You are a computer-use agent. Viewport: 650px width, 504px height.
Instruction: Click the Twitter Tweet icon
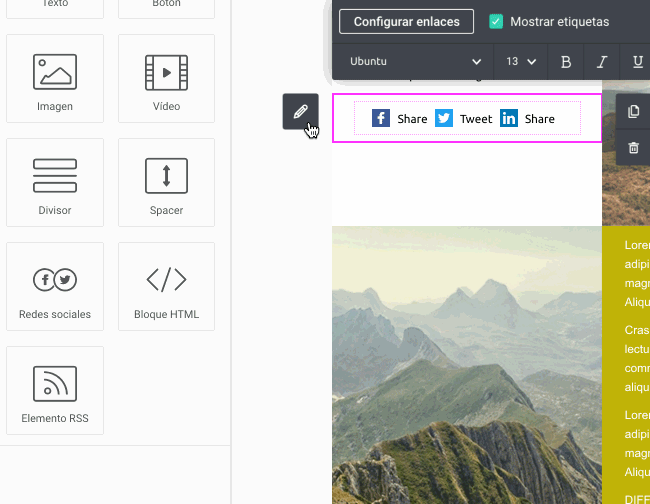[444, 118]
